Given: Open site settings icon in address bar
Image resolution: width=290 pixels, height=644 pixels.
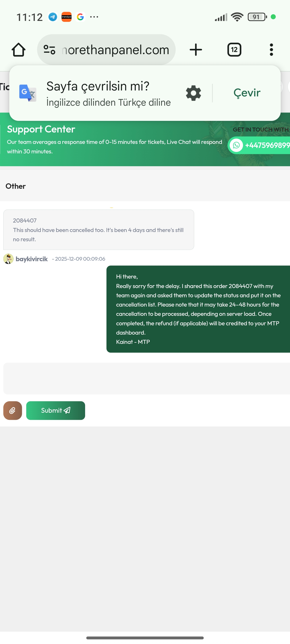Looking at the screenshot, I should coord(49,49).
